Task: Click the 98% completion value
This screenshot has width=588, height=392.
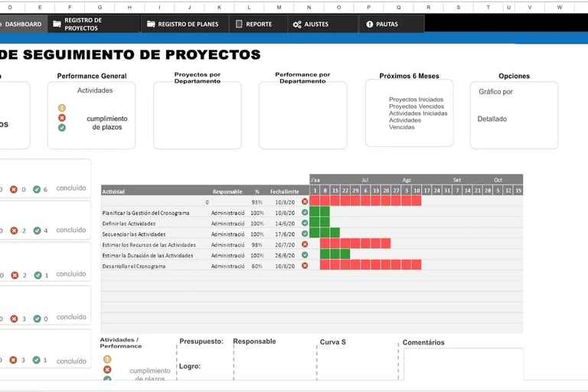Action: point(257,244)
